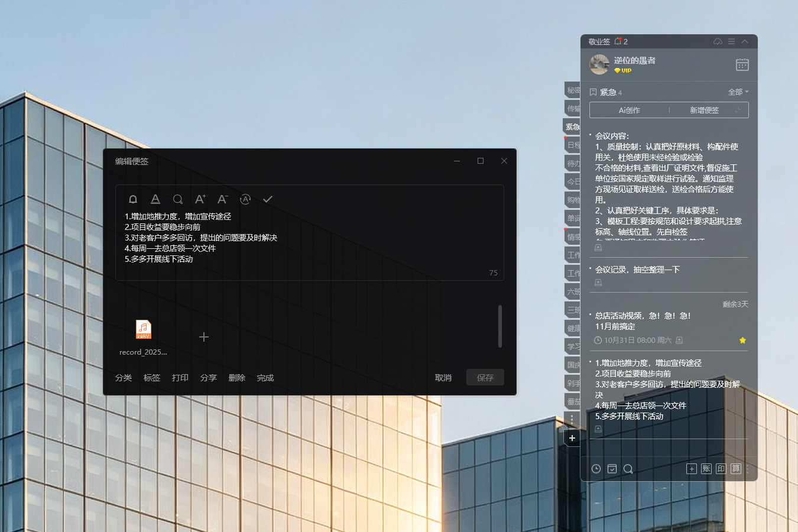Viewport: 798px width, 532px height.
Task: Toggle the yellow star on 总店活动视频 note
Action: pos(743,340)
